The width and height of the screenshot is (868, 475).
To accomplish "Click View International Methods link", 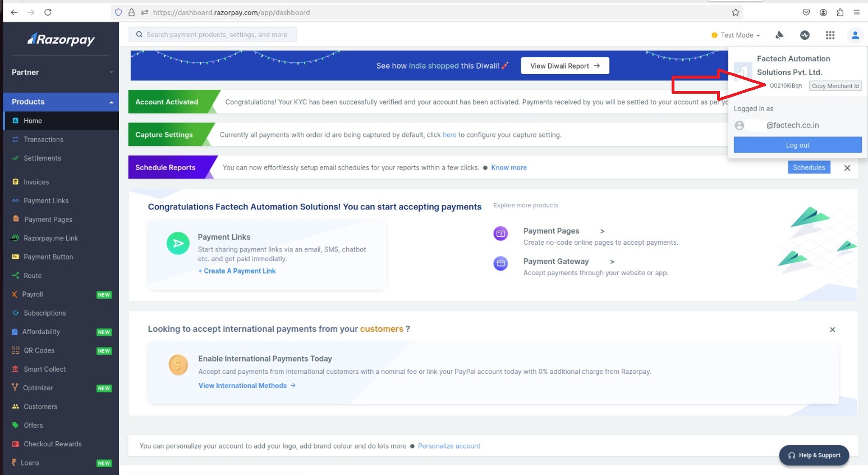I will tap(247, 386).
